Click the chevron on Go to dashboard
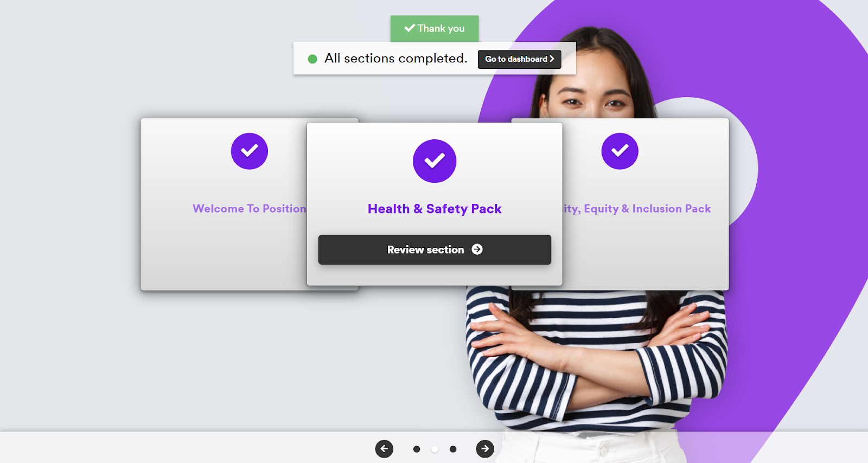The height and width of the screenshot is (463, 868). tap(552, 59)
